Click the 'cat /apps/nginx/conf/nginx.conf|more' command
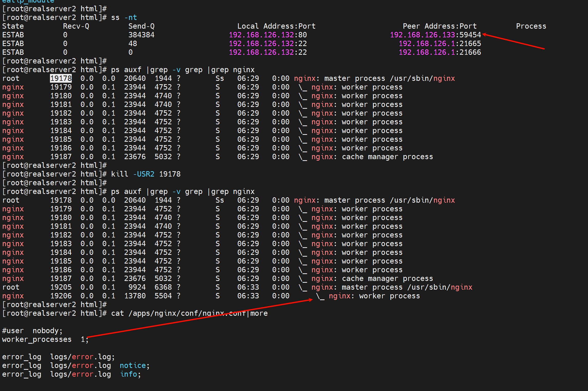The image size is (588, 391). click(x=189, y=313)
